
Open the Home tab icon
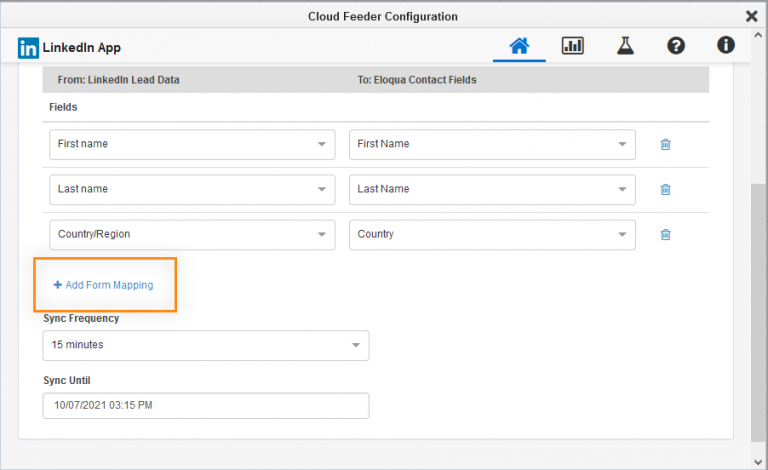pos(519,46)
